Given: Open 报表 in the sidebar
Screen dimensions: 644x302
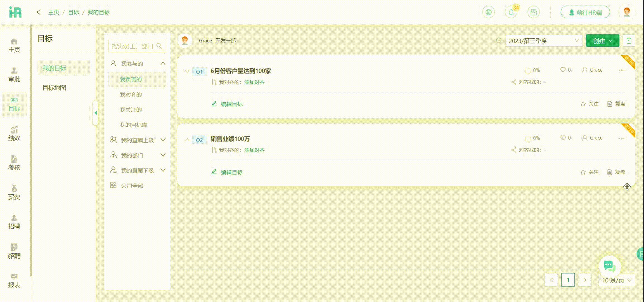Looking at the screenshot, I should click(x=14, y=281).
